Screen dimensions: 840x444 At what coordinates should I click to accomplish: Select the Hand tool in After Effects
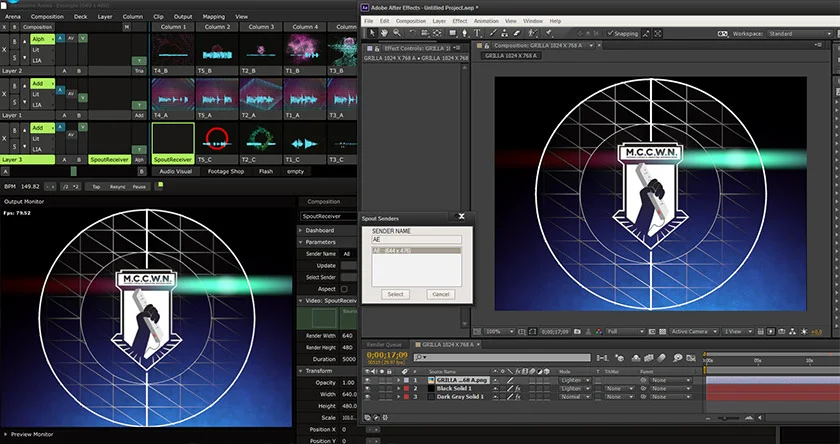[x=384, y=33]
